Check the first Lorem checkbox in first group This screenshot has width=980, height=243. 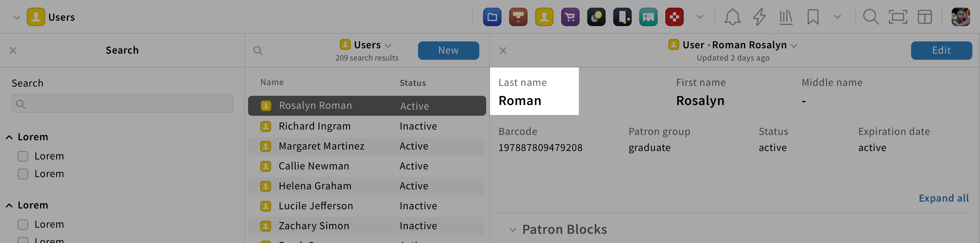pyautogui.click(x=23, y=156)
